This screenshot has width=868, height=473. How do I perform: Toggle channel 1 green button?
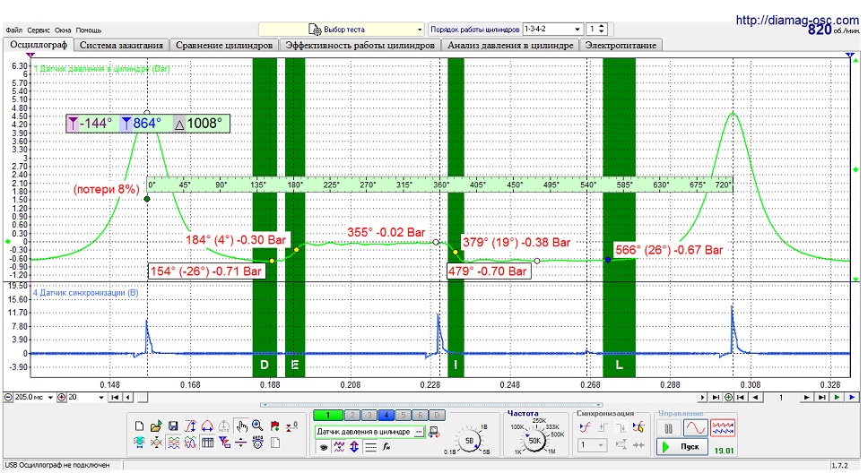tap(327, 416)
